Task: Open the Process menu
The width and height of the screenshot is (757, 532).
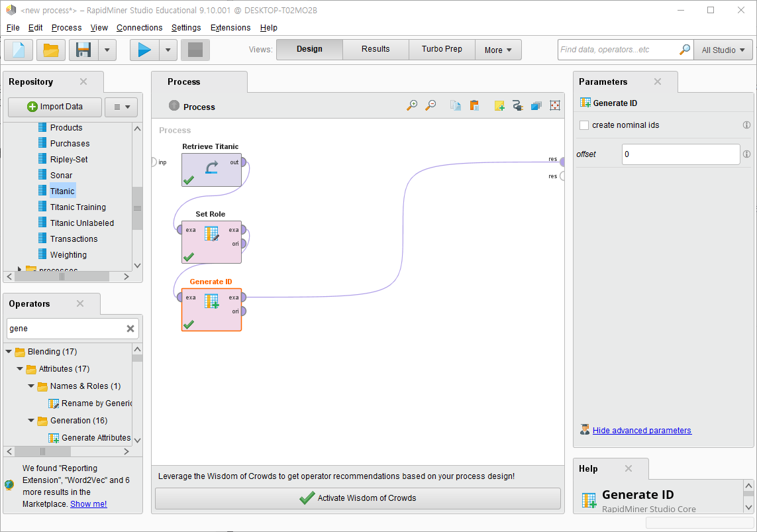Action: (67, 28)
